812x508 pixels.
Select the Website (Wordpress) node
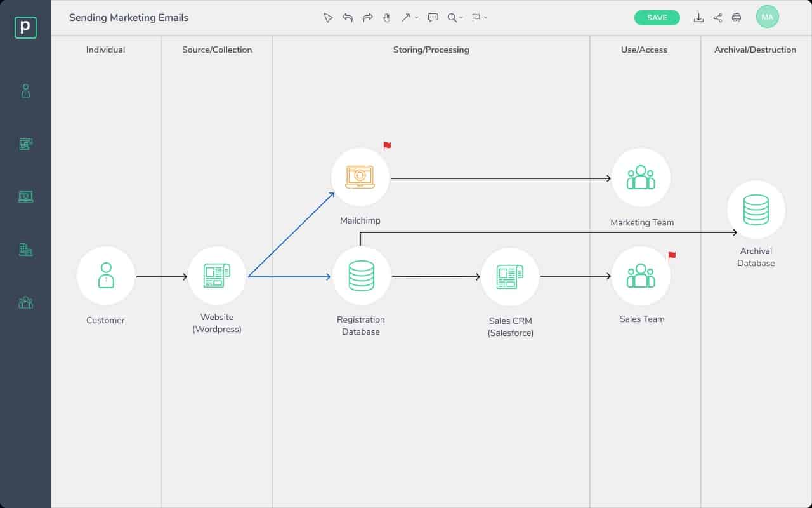[217, 276]
